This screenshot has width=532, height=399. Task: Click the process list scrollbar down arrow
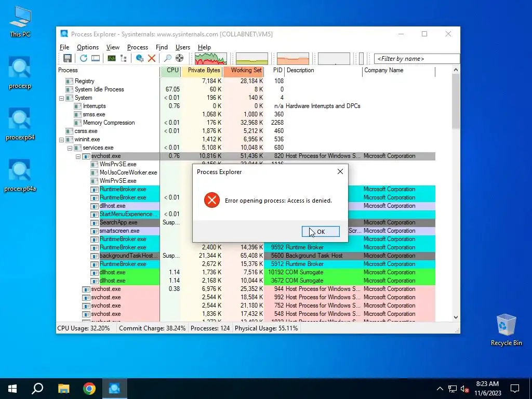(456, 317)
